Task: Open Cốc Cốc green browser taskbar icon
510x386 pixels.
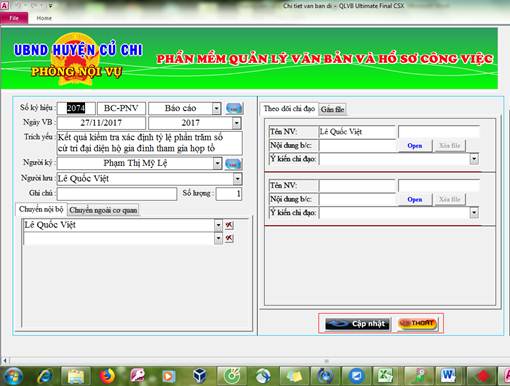Action: 231,376
